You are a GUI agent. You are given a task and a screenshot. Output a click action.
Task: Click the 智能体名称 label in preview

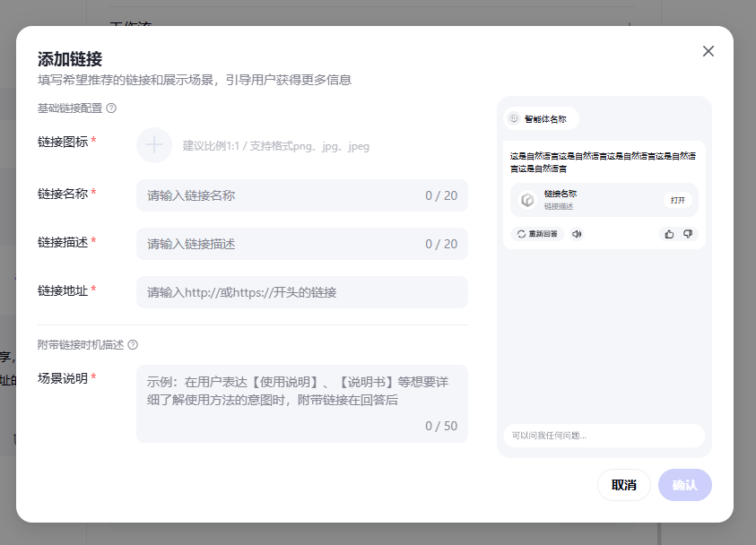click(x=546, y=118)
